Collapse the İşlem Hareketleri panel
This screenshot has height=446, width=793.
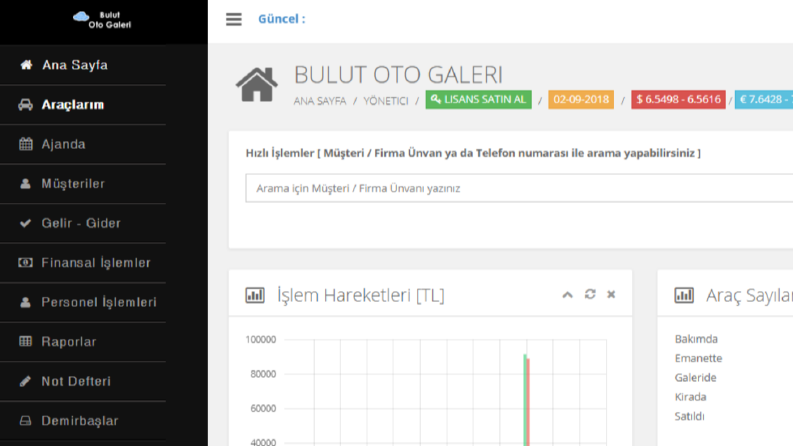[x=567, y=295]
